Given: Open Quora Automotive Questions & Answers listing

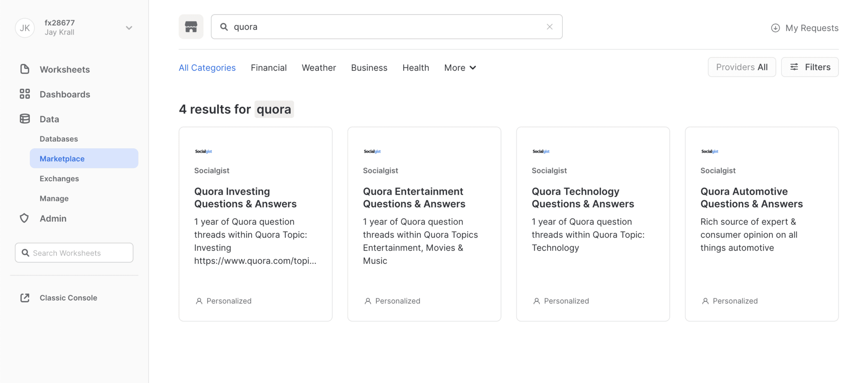Looking at the screenshot, I should [x=751, y=197].
